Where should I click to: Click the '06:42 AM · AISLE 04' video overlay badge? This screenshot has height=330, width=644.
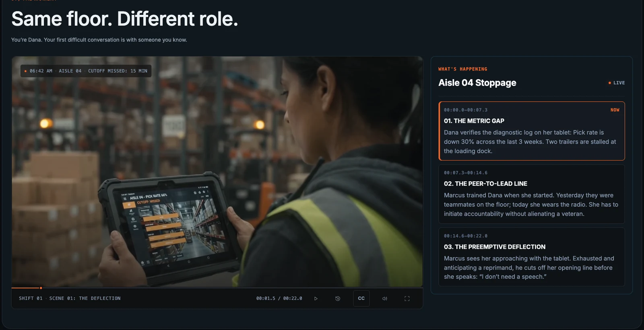pyautogui.click(x=86, y=71)
